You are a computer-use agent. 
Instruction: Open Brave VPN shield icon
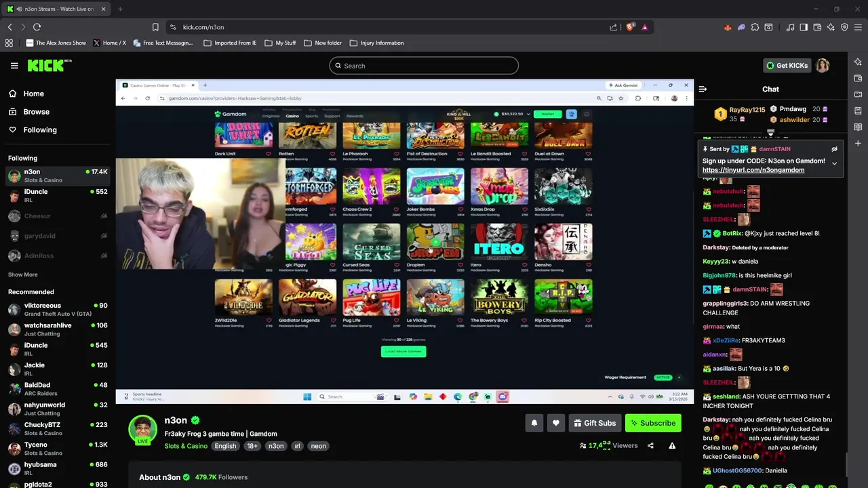tap(844, 27)
